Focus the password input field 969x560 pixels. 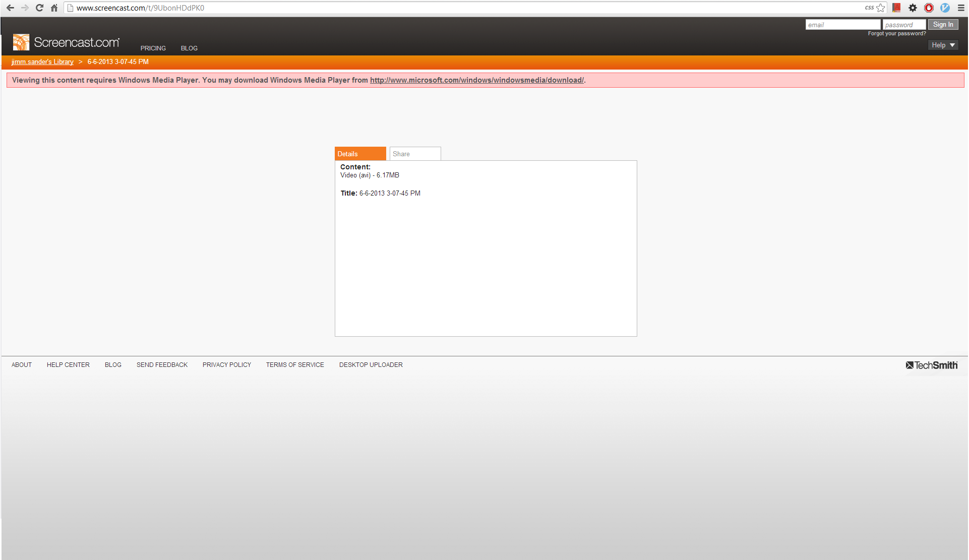[904, 25]
